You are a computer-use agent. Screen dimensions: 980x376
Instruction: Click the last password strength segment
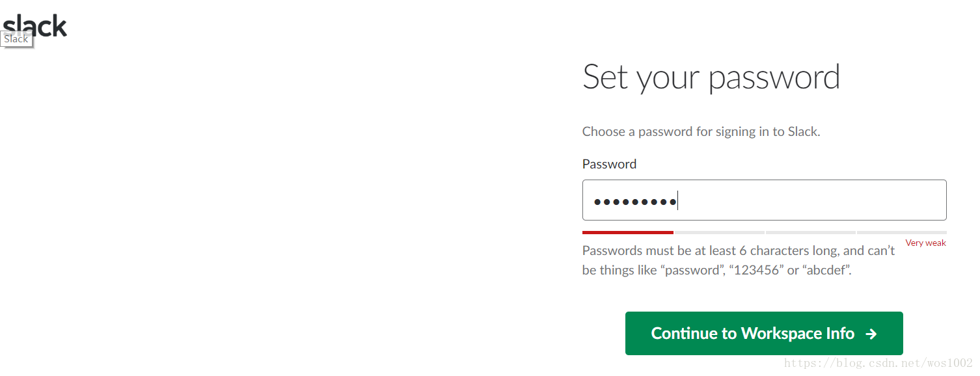click(x=902, y=232)
